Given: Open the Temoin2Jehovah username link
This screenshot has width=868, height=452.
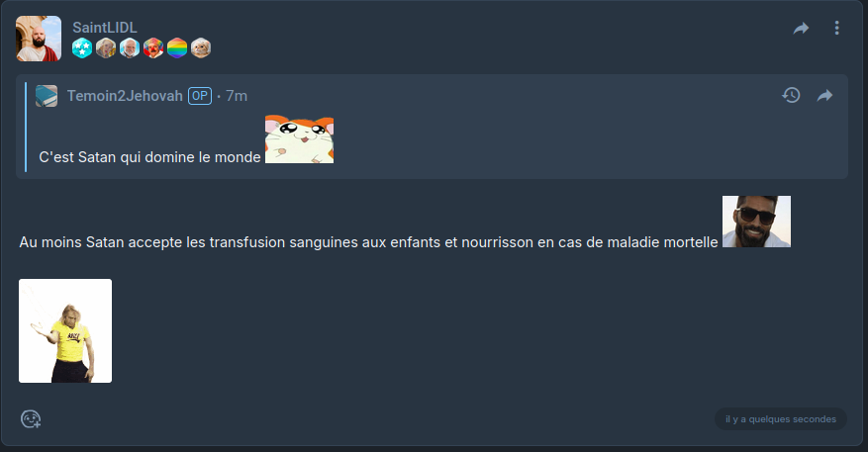Looking at the screenshot, I should click(125, 96).
